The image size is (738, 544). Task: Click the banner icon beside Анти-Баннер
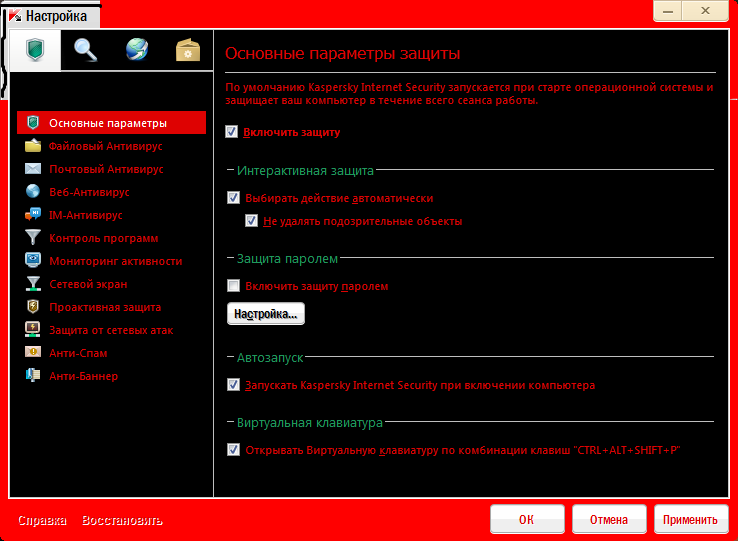coord(33,375)
